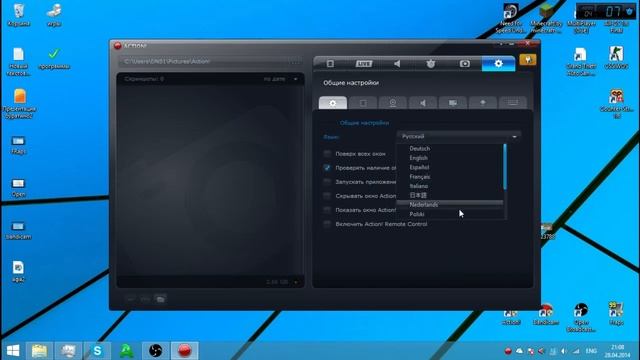640x360 pixels.
Task: Open the green checkmark программы desktop icon
Action: coord(54,58)
